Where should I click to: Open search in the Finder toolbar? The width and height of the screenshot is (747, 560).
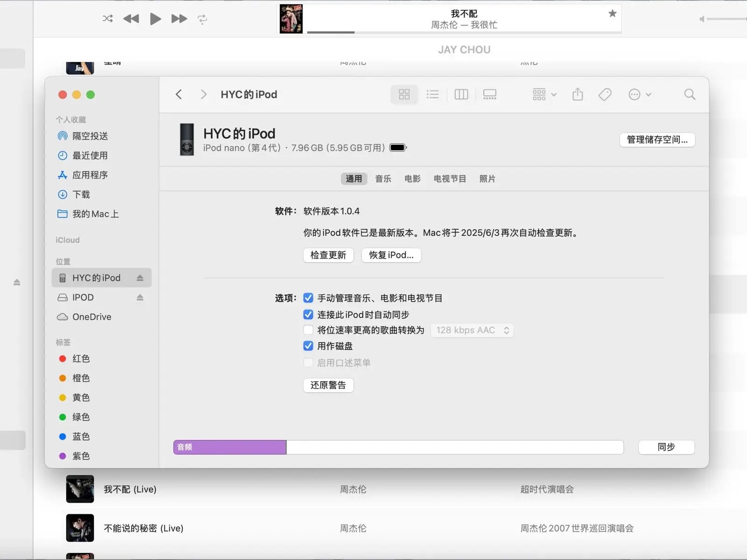(x=690, y=94)
